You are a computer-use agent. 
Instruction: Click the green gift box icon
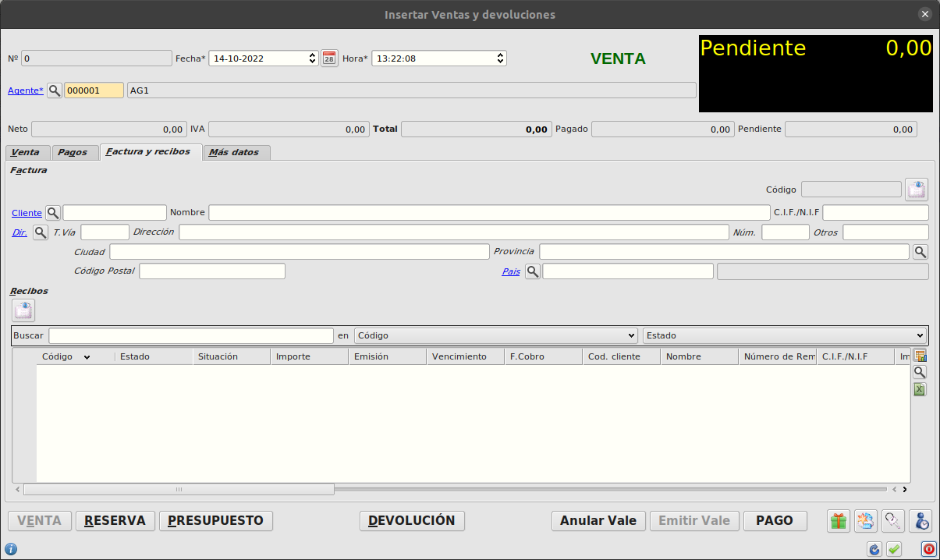click(839, 521)
